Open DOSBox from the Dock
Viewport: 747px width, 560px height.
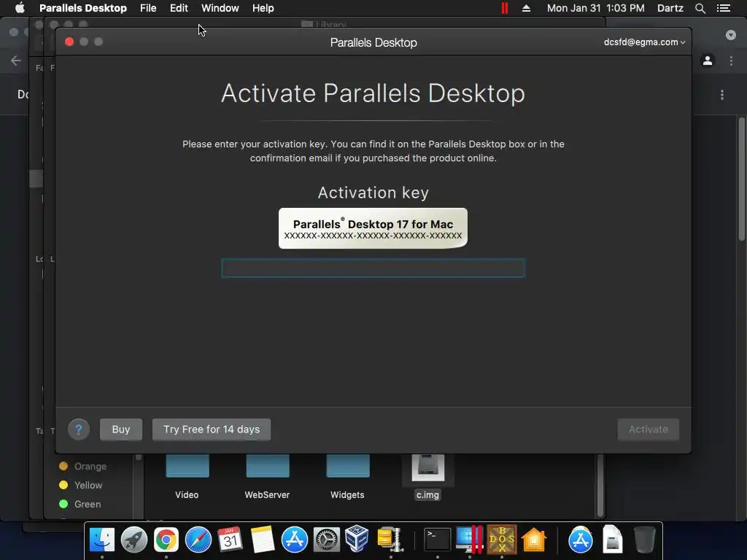click(502, 540)
